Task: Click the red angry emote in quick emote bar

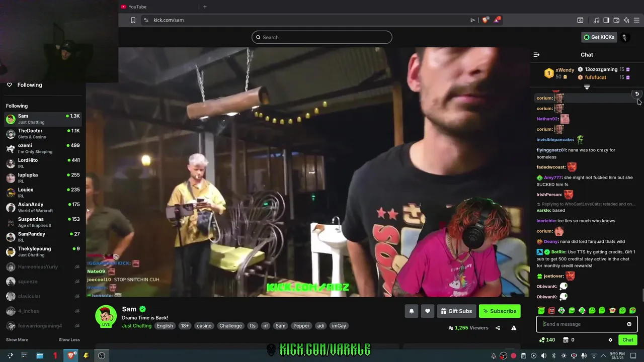Action: pos(551,311)
